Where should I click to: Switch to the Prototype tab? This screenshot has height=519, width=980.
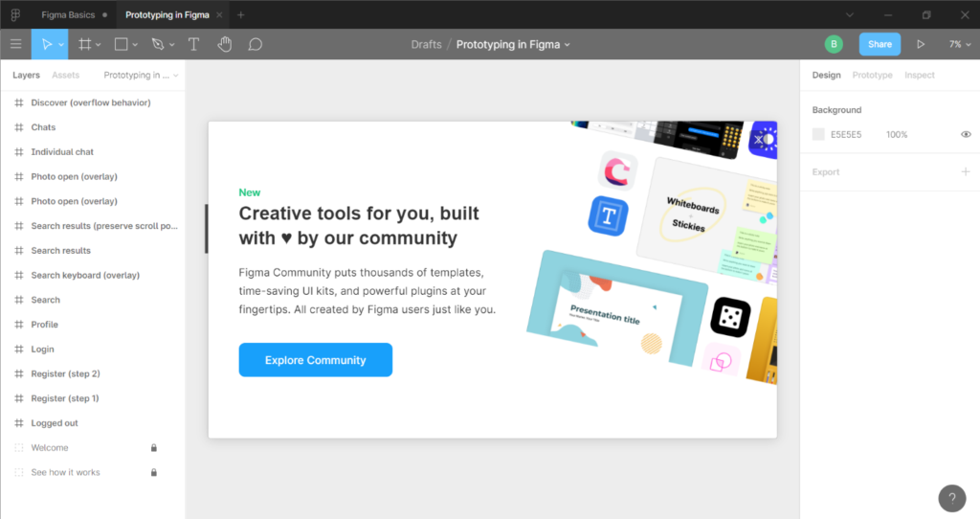tap(873, 75)
